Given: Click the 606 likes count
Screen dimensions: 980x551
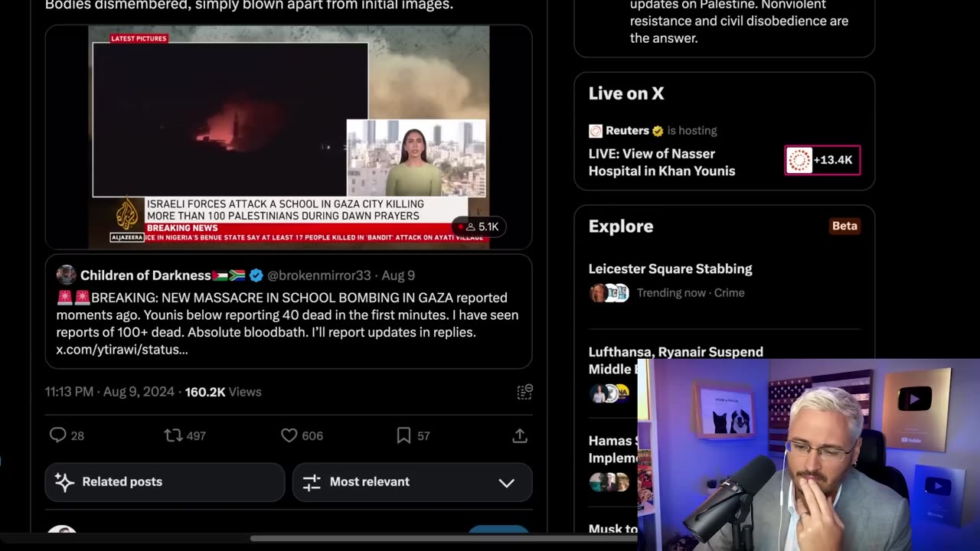Looking at the screenshot, I should [x=312, y=435].
